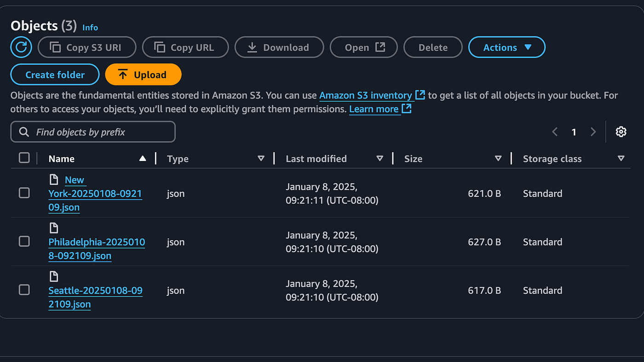644x362 pixels.
Task: Click the Delete button
Action: click(433, 47)
